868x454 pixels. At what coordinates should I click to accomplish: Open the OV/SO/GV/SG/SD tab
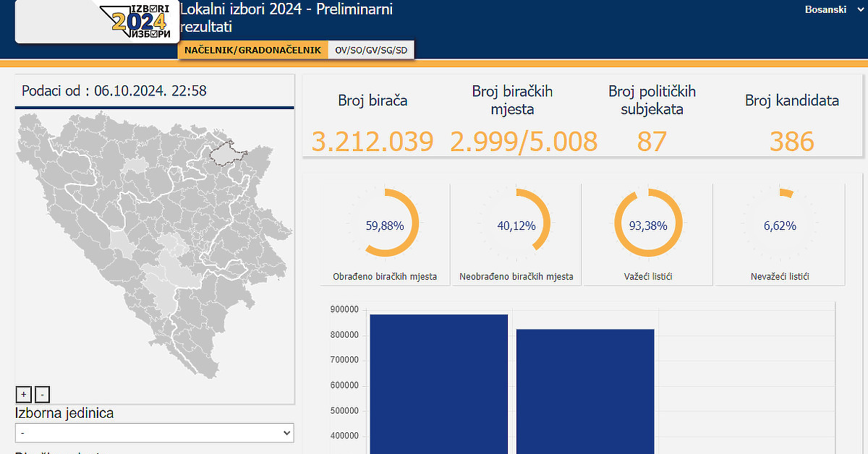[x=371, y=50]
